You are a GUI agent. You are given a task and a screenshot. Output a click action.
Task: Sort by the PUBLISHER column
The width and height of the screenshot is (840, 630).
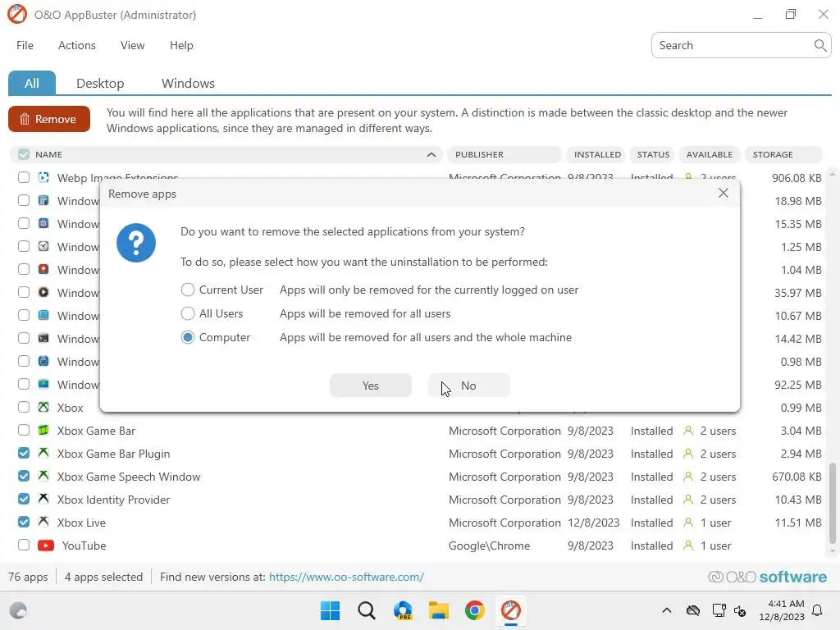pyautogui.click(x=504, y=154)
